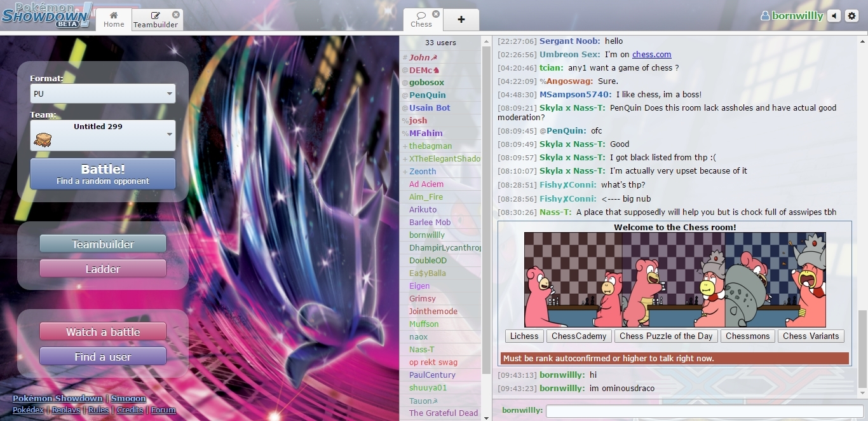Select user Ad Aciem in the list
Screen dimensions: 868x421
pyautogui.click(x=440, y=184)
